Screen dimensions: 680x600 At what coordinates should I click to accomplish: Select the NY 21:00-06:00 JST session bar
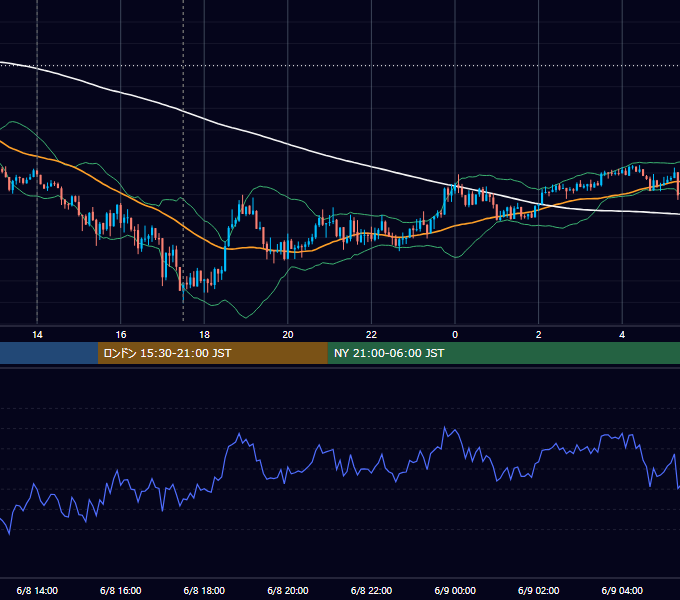(503, 353)
